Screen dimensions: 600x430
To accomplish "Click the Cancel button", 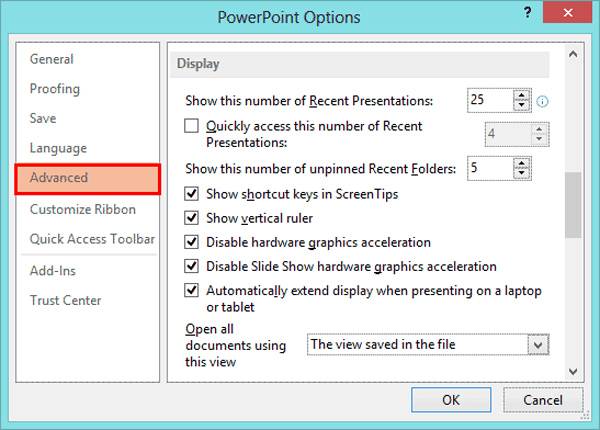I will (542, 400).
